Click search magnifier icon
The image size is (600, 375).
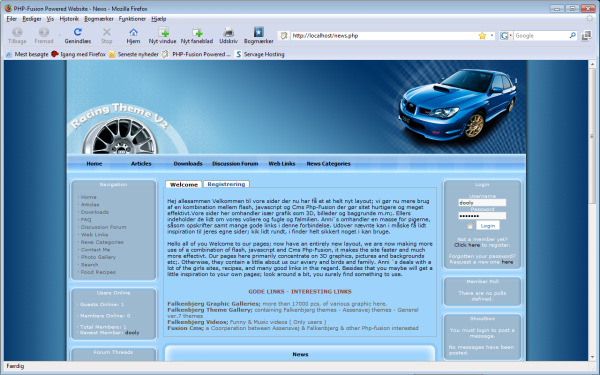[572, 36]
